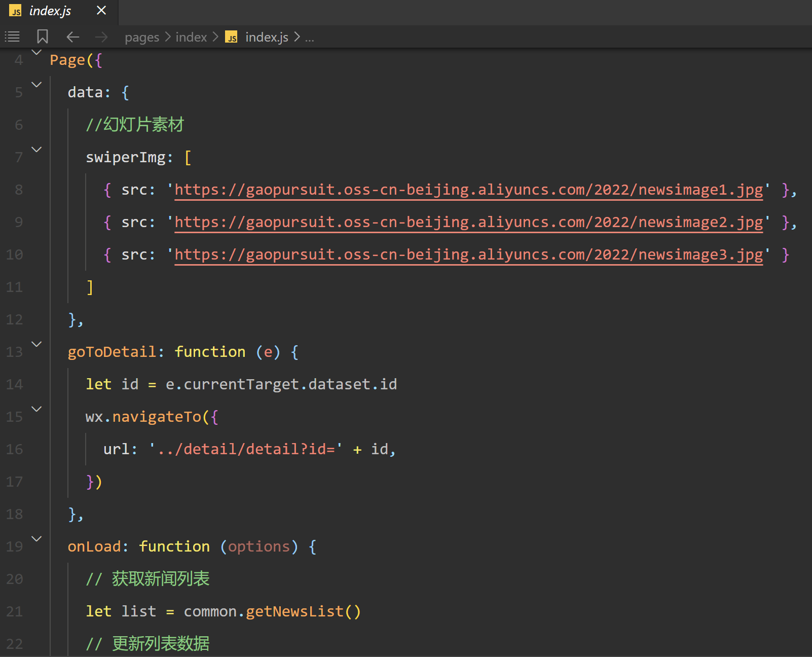Viewport: 812px width, 657px height.
Task: Collapse the wx.navigateTo call on line 15
Action: click(x=36, y=409)
